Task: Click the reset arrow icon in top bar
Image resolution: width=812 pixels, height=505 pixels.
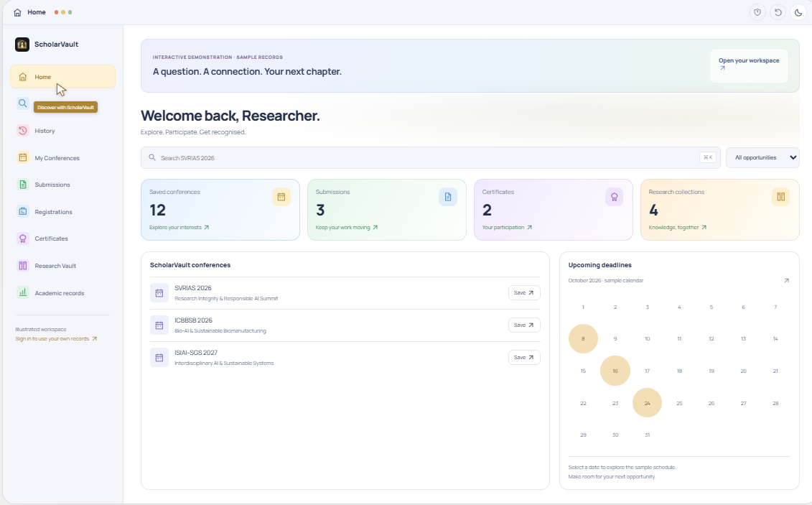Action: click(x=778, y=12)
